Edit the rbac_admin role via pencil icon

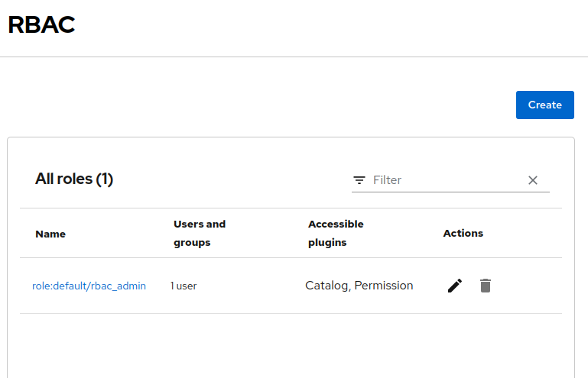point(455,286)
